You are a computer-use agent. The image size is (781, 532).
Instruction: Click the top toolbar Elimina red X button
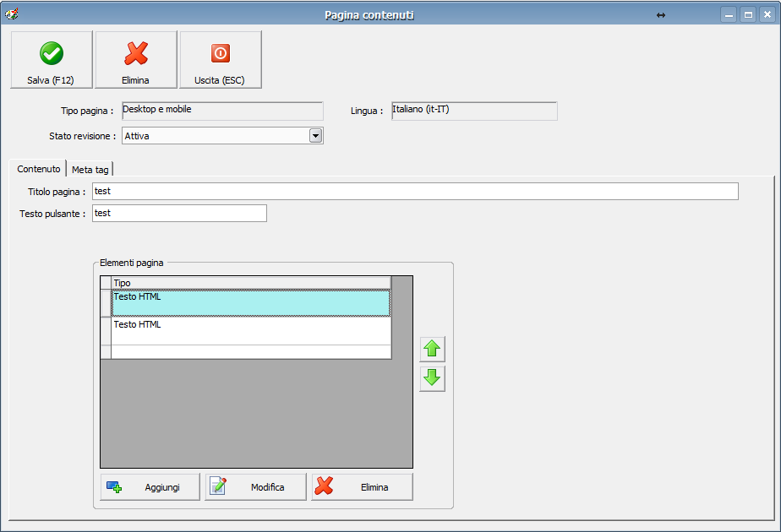click(x=136, y=60)
